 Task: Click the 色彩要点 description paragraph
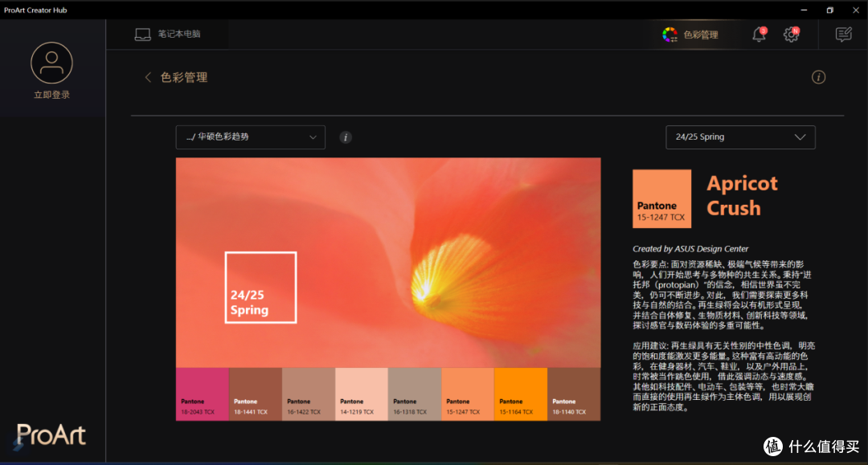[721, 295]
